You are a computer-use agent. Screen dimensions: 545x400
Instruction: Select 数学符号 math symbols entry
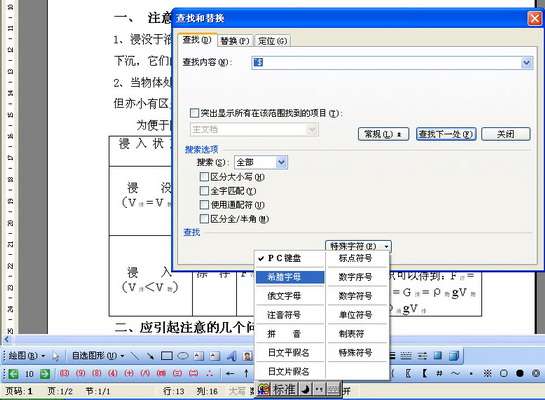(x=357, y=296)
